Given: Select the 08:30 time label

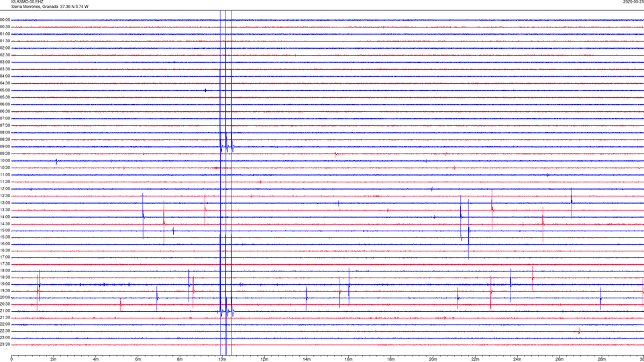Looking at the screenshot, I should pos(5,139).
